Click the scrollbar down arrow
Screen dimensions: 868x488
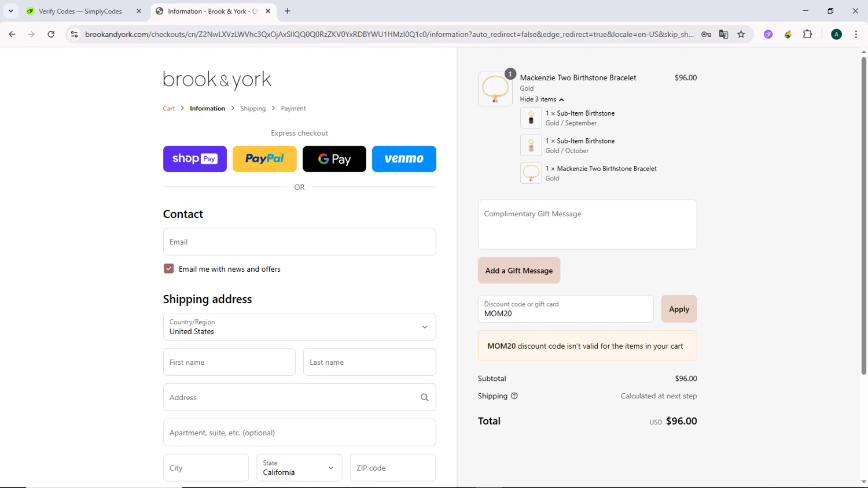(x=863, y=482)
